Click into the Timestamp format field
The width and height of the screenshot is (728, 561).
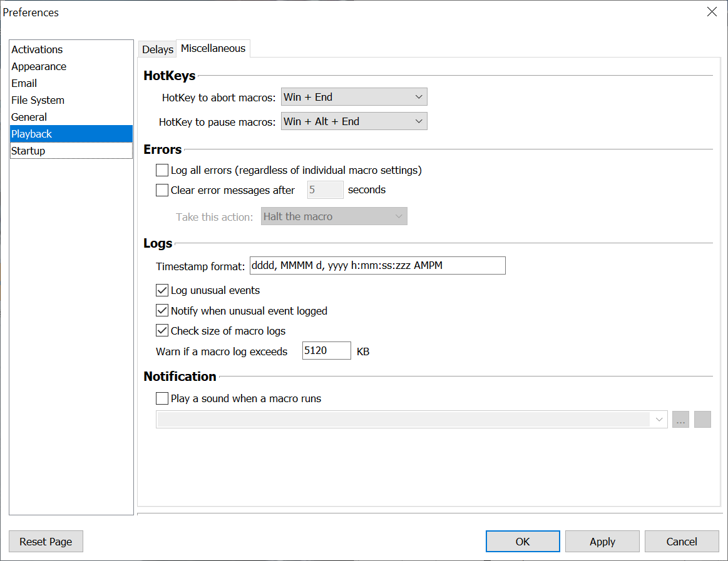tap(377, 266)
